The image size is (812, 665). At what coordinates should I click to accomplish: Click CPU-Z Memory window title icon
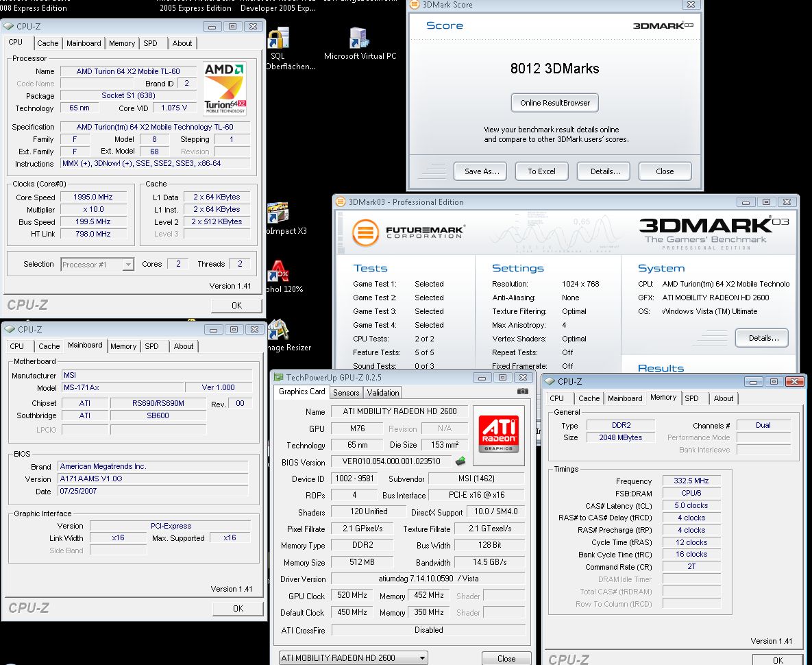(550, 381)
